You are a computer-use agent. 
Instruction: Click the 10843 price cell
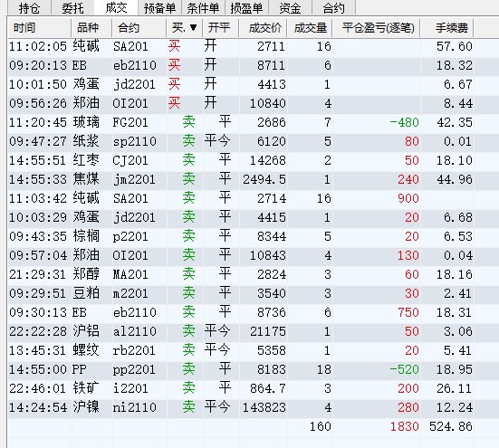coord(268,255)
